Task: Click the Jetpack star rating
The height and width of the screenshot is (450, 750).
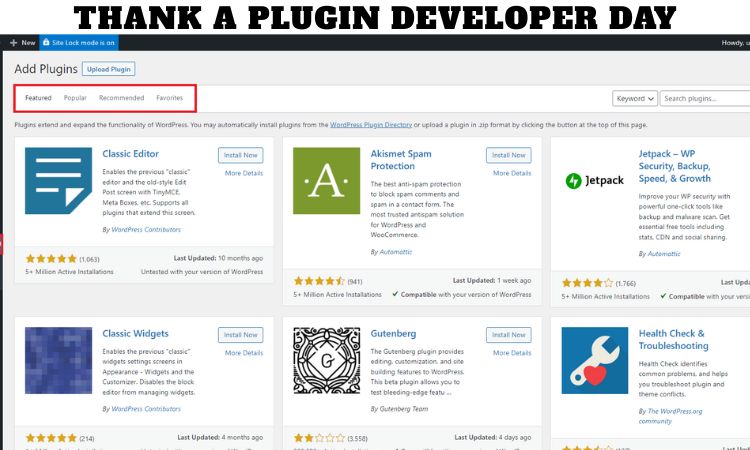Action: click(x=587, y=283)
